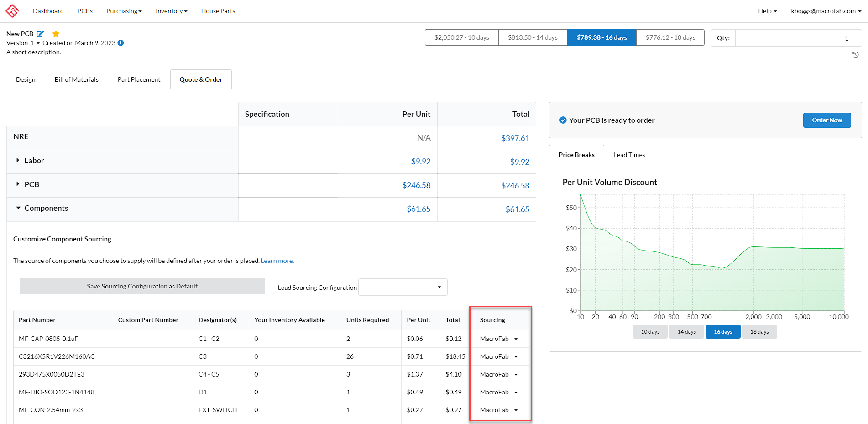Select the $2,050.27 - 10 days option
The height and width of the screenshot is (424, 868).
462,37
